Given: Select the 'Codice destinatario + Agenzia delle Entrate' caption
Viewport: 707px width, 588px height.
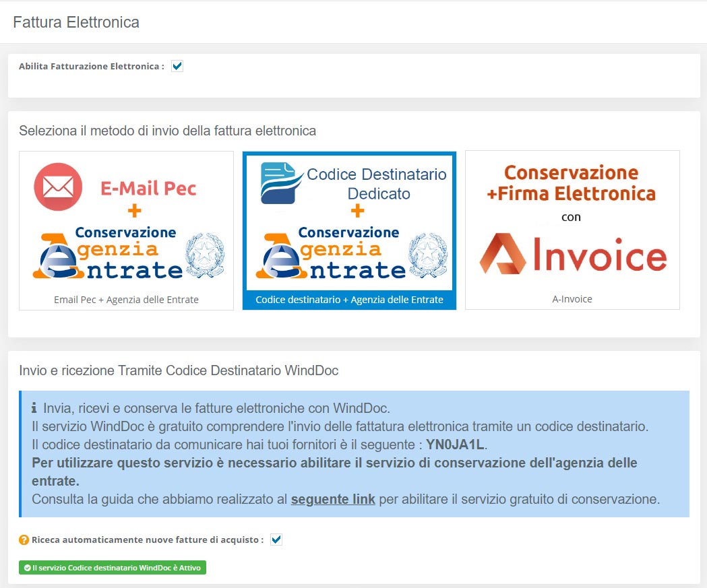Looking at the screenshot, I should click(x=349, y=300).
